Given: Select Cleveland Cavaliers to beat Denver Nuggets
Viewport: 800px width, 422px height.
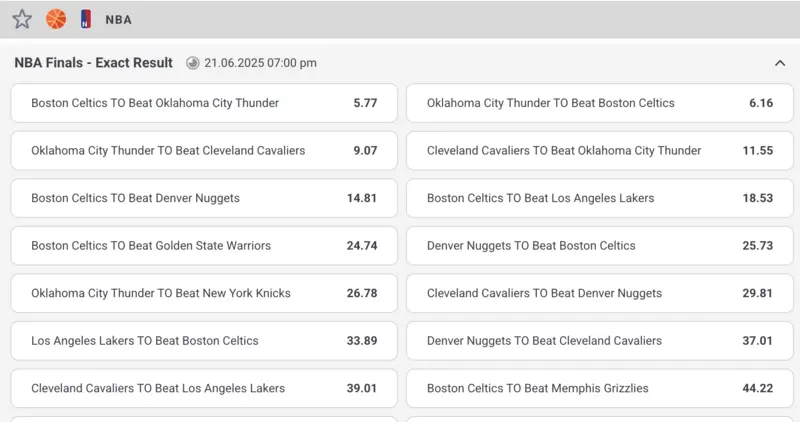Looking at the screenshot, I should point(600,293).
